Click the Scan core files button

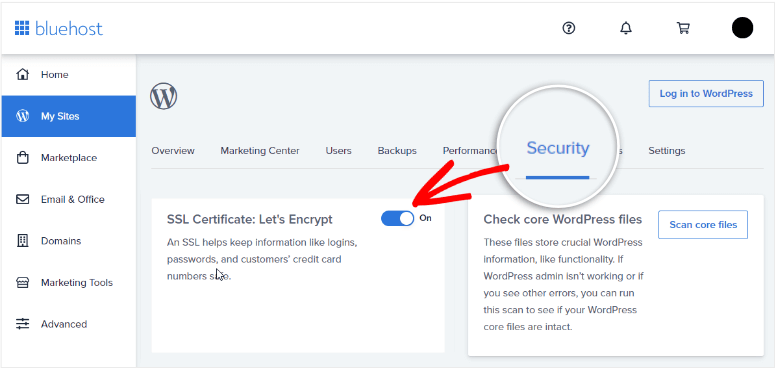point(703,225)
